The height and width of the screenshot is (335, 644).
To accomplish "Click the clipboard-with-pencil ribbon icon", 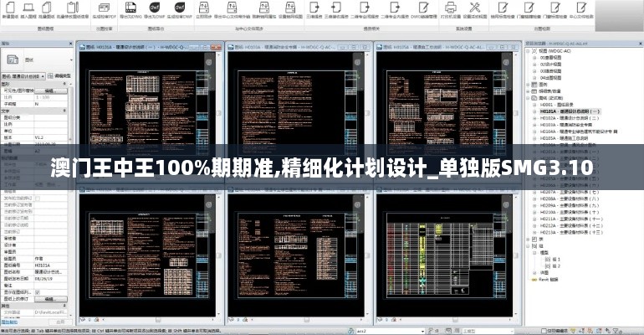I will 72,8.
